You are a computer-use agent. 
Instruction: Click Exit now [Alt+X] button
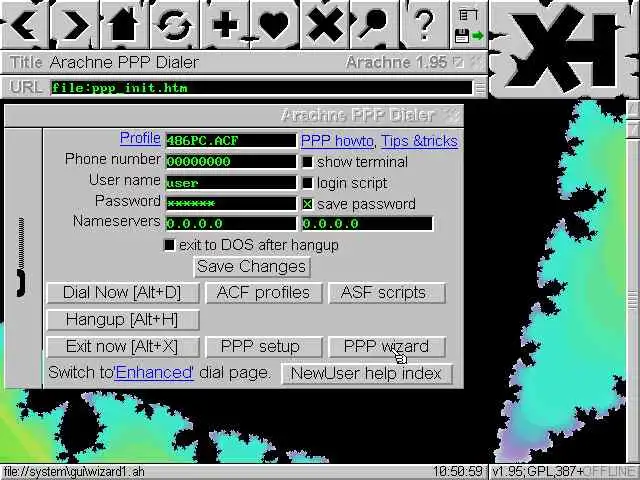[123, 347]
